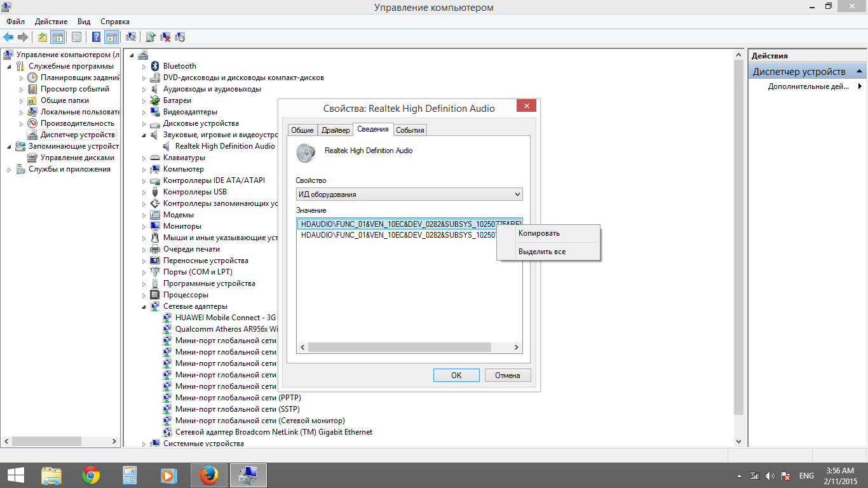Open the Действие menu

pos(51,22)
